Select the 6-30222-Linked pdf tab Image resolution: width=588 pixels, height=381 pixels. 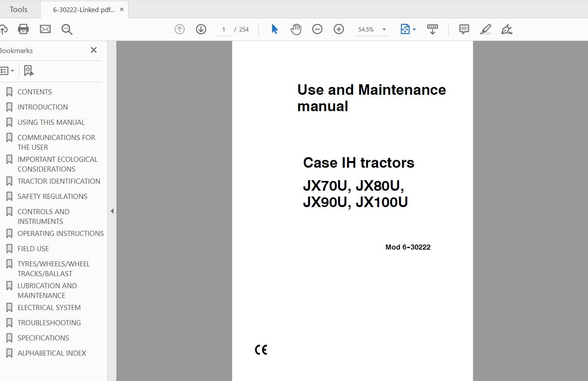(x=84, y=10)
